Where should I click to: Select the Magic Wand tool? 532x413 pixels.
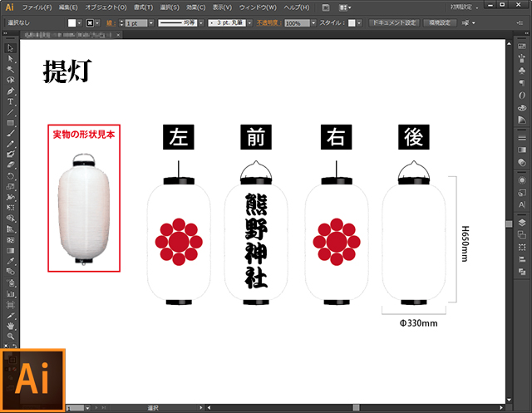[10, 70]
